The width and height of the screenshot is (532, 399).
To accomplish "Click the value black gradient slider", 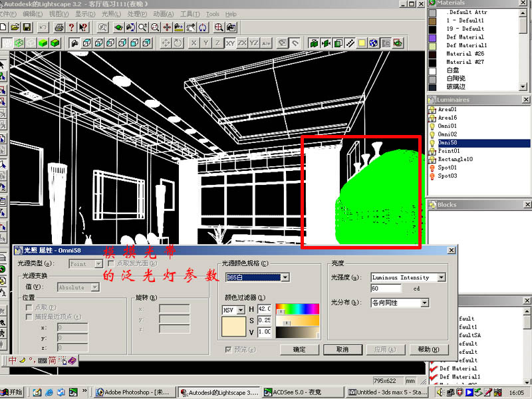I will [297, 332].
